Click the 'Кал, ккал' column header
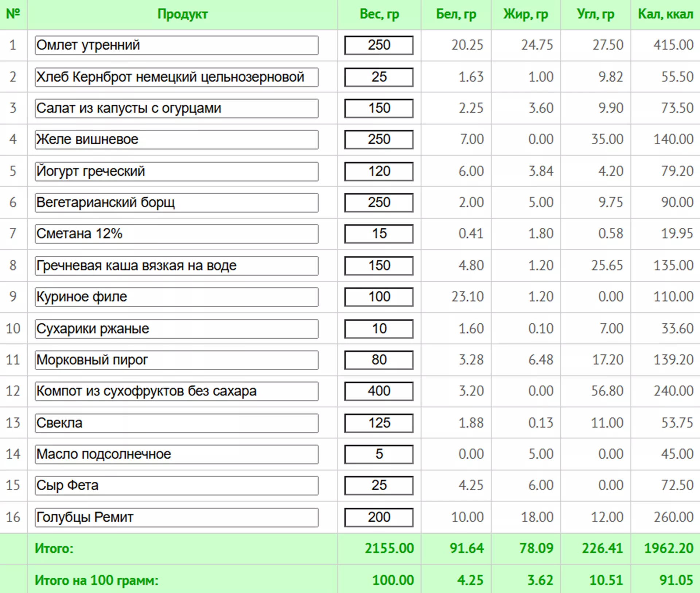700x593 pixels. click(665, 14)
